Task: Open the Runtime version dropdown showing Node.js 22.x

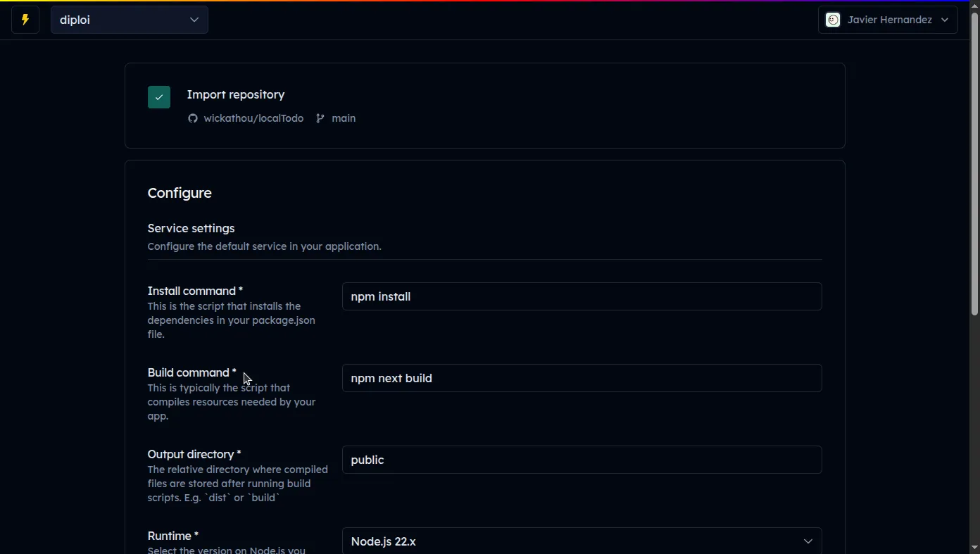Action: (x=582, y=541)
